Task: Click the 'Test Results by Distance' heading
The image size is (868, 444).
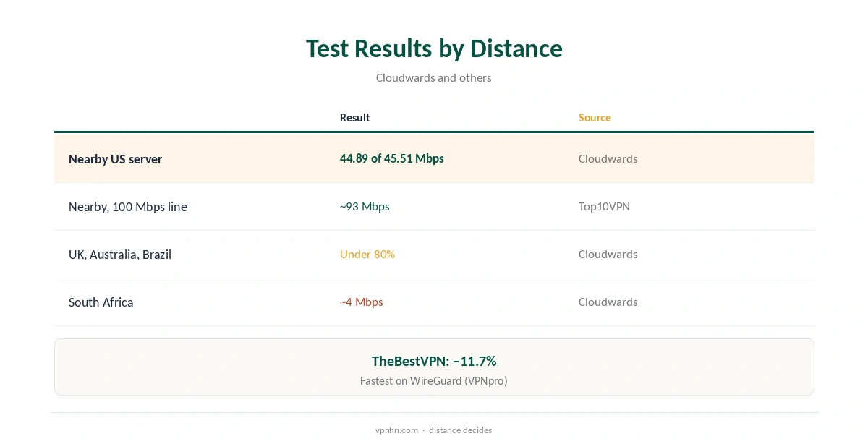Action: (434, 48)
